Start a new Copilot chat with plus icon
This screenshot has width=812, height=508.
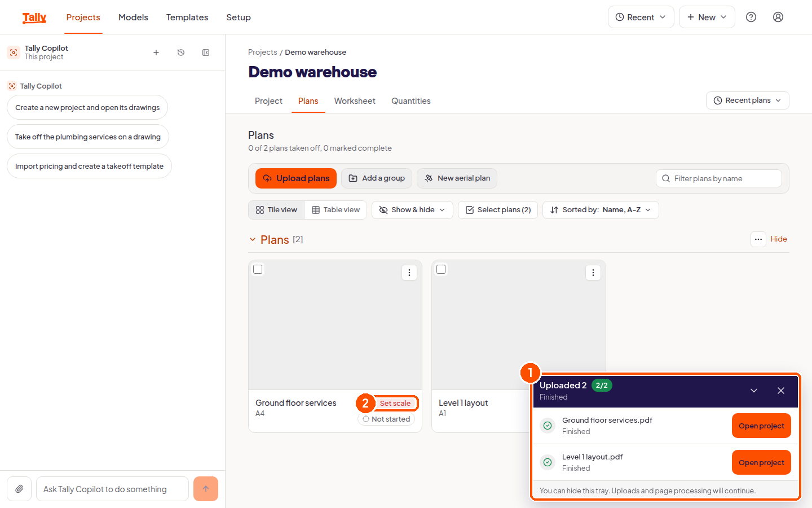[156, 52]
